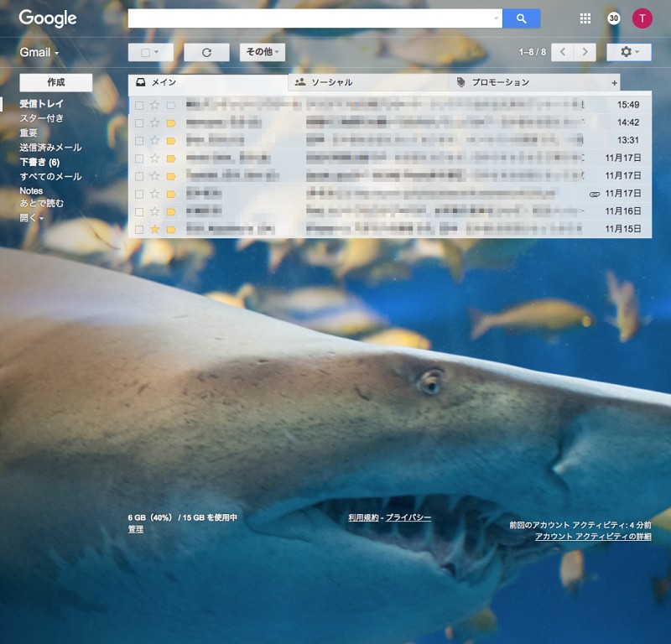The image size is (671, 644).
Task: Open 受信トレイ in the sidebar
Action: (x=41, y=103)
